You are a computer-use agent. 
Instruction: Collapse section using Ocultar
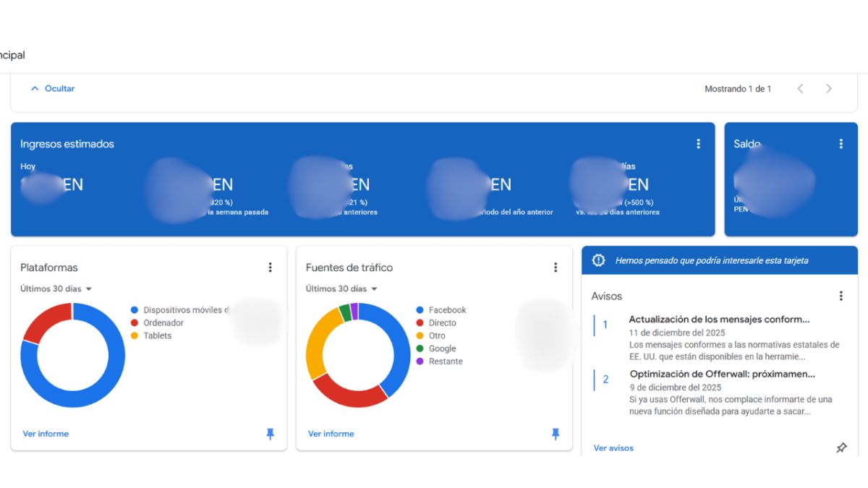(53, 89)
